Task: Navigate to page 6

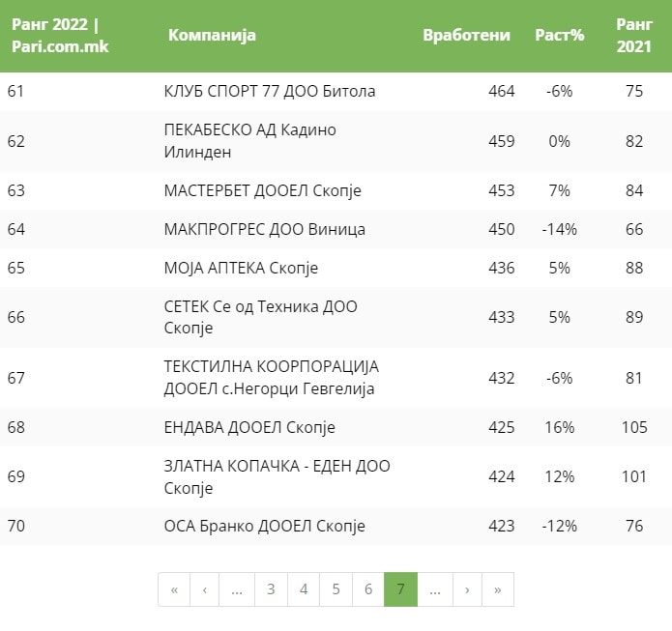Action: tap(368, 589)
